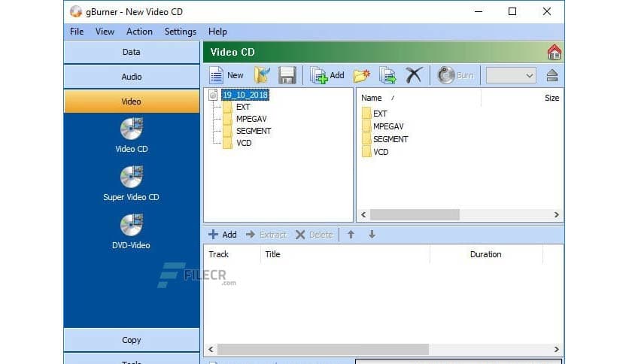Screen dimensions: 629x364
Task: Open the drive selection dropdown in the toolbar
Action: point(511,75)
